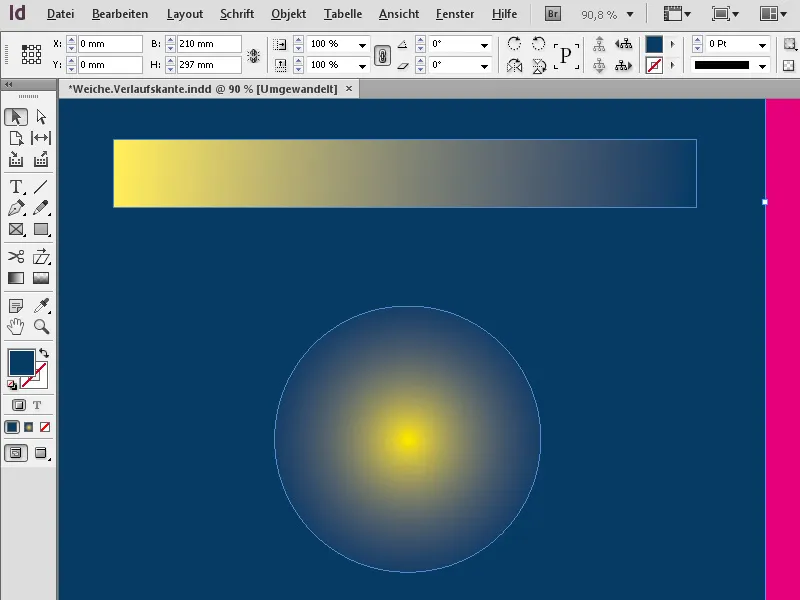Swap fill and stroke arrows

coord(44,353)
